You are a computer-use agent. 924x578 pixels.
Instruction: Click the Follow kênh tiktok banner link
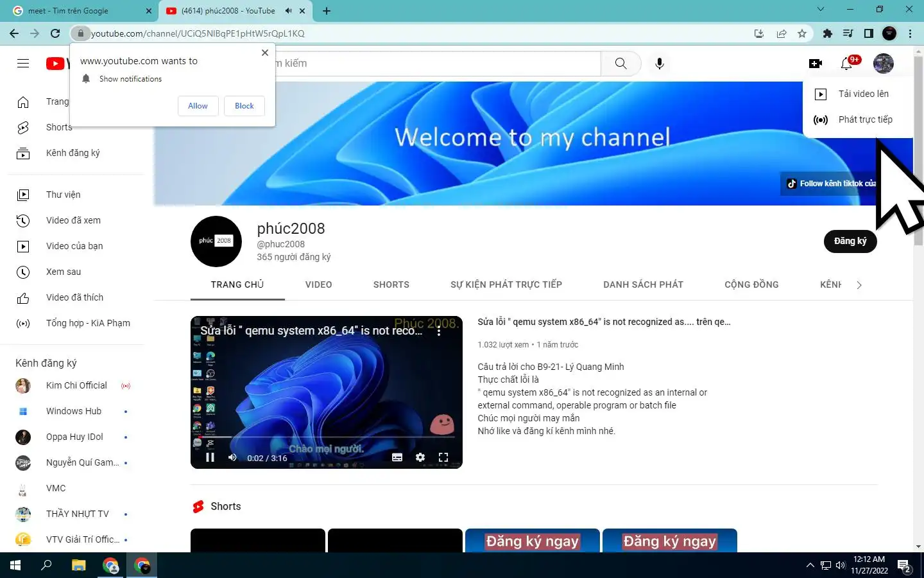coord(831,184)
